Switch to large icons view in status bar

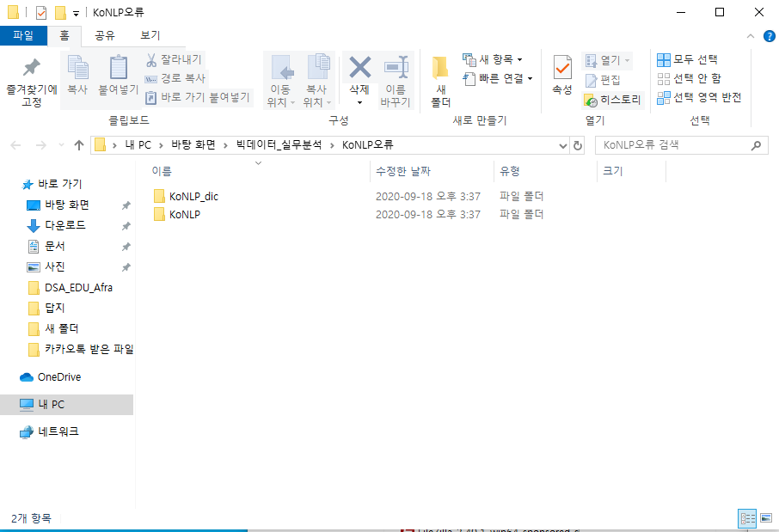pos(766,518)
